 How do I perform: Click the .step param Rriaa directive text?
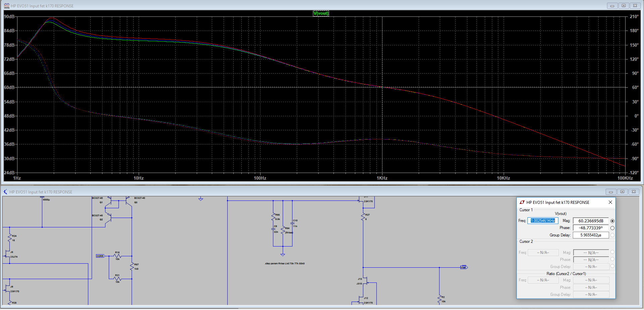click(x=284, y=264)
